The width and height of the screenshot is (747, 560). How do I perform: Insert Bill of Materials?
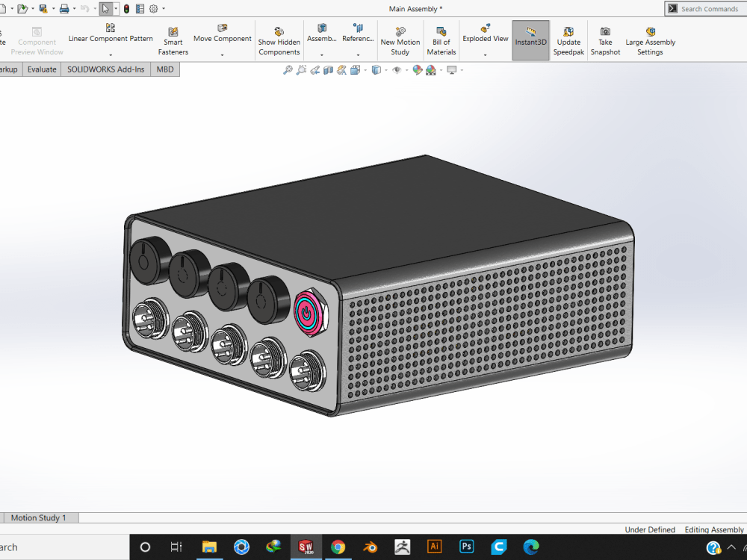pyautogui.click(x=441, y=41)
